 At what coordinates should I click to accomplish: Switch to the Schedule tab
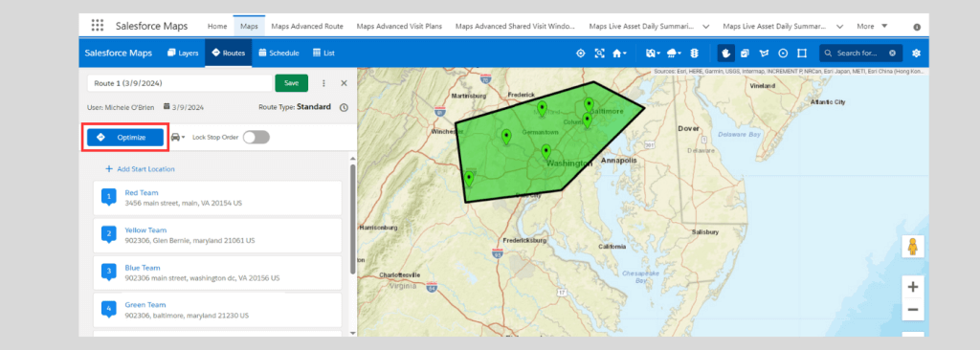point(278,54)
